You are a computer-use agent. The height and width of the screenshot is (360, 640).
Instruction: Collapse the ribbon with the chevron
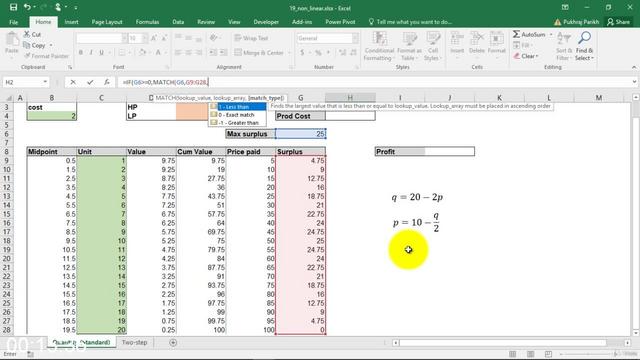point(633,67)
